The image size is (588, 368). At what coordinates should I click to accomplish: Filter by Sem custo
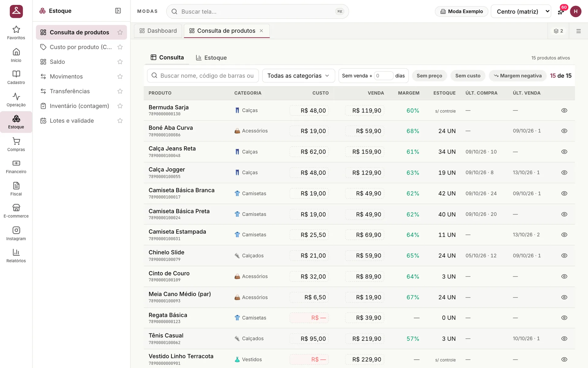point(468,76)
